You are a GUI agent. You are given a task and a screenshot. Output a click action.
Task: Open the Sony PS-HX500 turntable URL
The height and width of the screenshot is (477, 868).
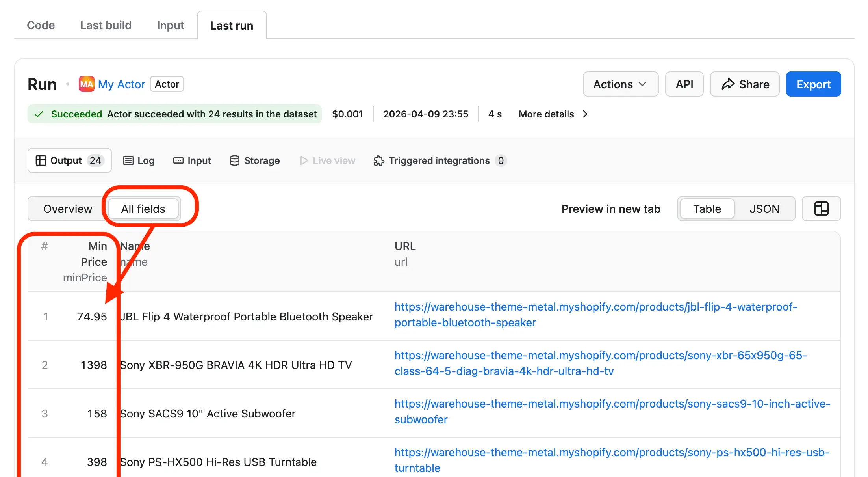coord(612,460)
